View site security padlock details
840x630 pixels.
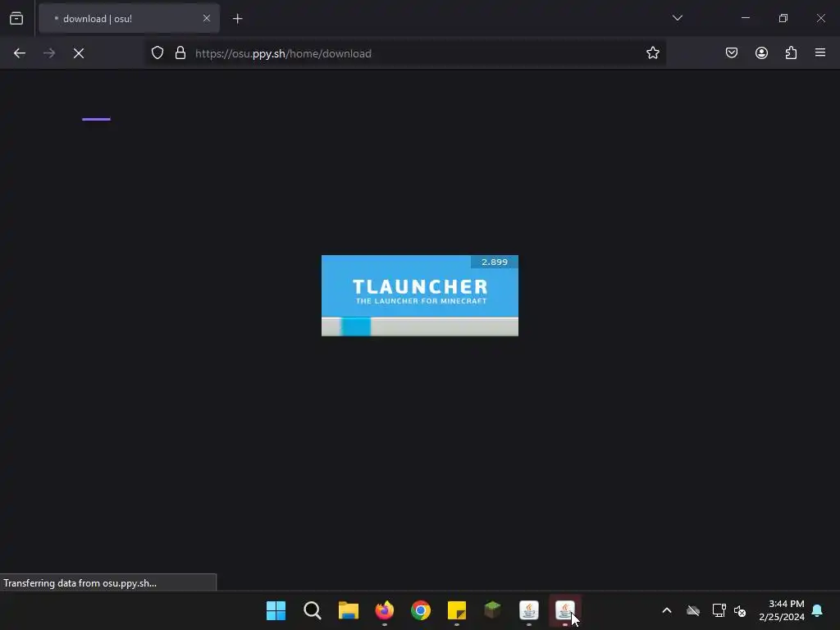point(180,53)
